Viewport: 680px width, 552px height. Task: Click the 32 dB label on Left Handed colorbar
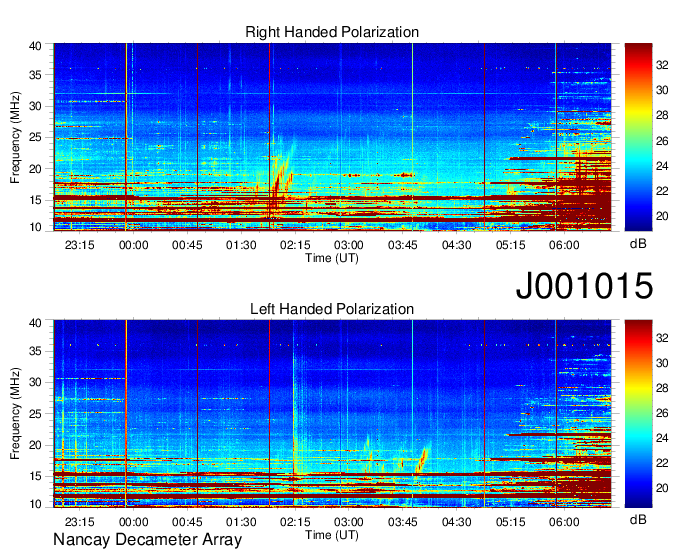point(662,338)
